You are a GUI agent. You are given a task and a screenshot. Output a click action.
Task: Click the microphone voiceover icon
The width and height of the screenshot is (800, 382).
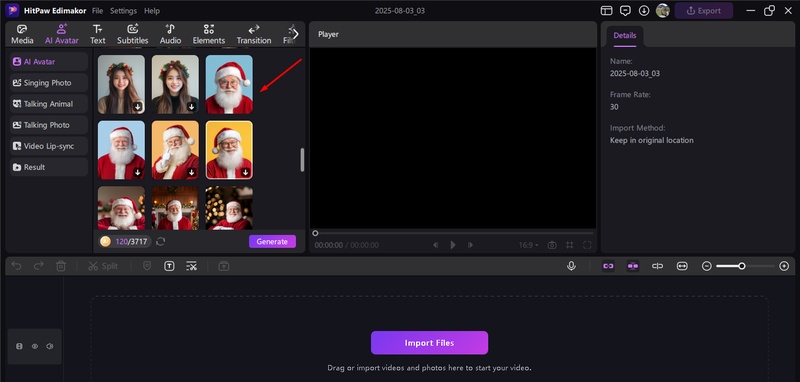click(571, 266)
